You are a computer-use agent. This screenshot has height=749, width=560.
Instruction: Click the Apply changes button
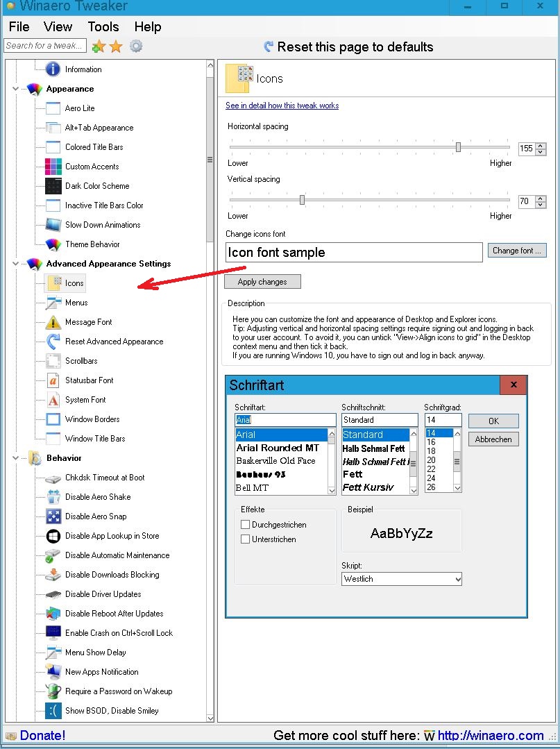click(x=262, y=282)
